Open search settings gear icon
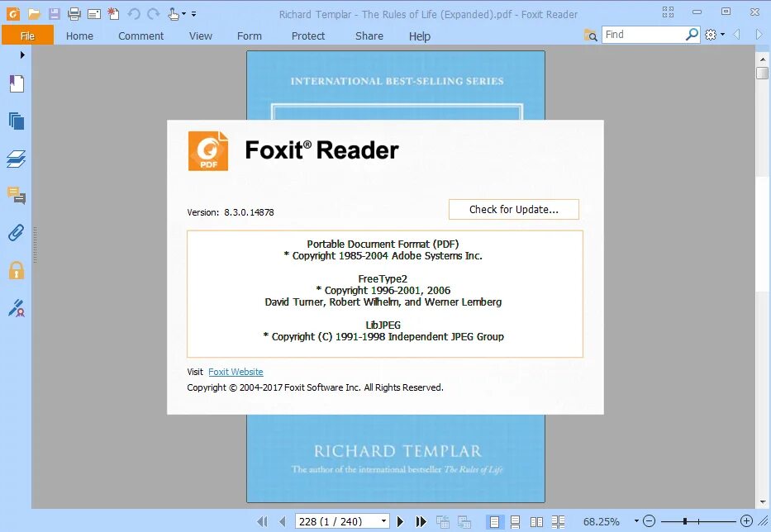 point(711,35)
